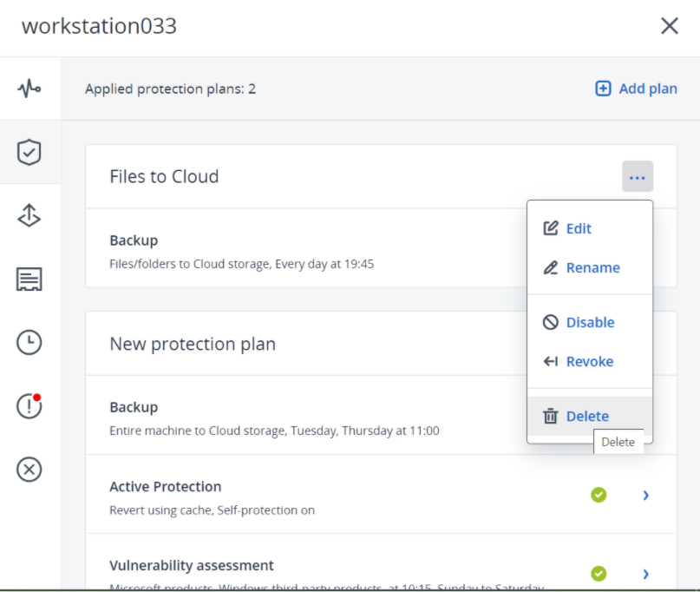Select the Files to Cloud plan title
The height and width of the screenshot is (592, 700).
pyautogui.click(x=164, y=176)
